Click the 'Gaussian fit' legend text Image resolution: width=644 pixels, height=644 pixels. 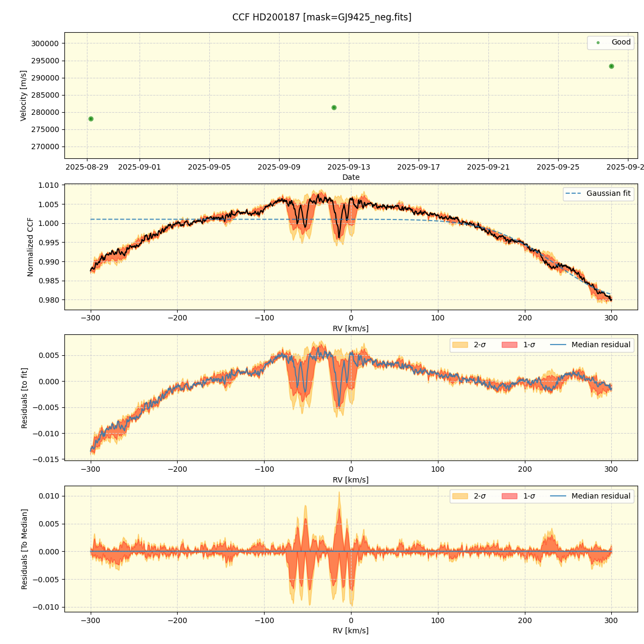click(608, 194)
